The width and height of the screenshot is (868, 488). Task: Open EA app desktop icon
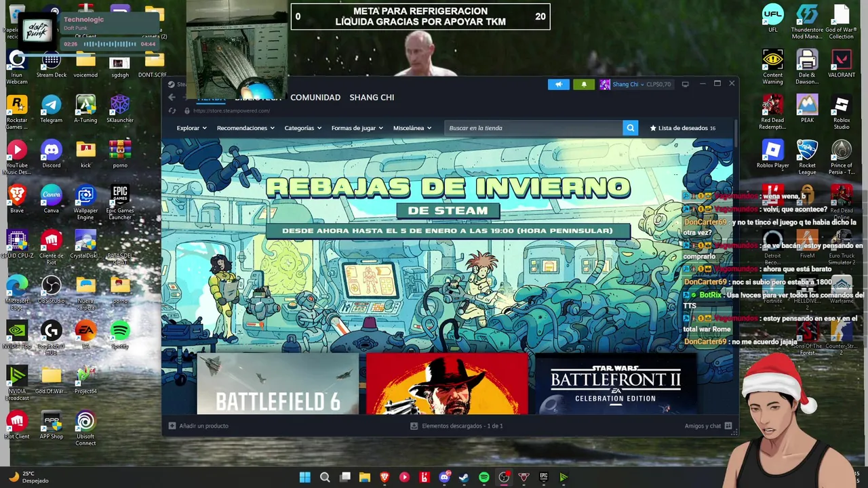(x=85, y=335)
